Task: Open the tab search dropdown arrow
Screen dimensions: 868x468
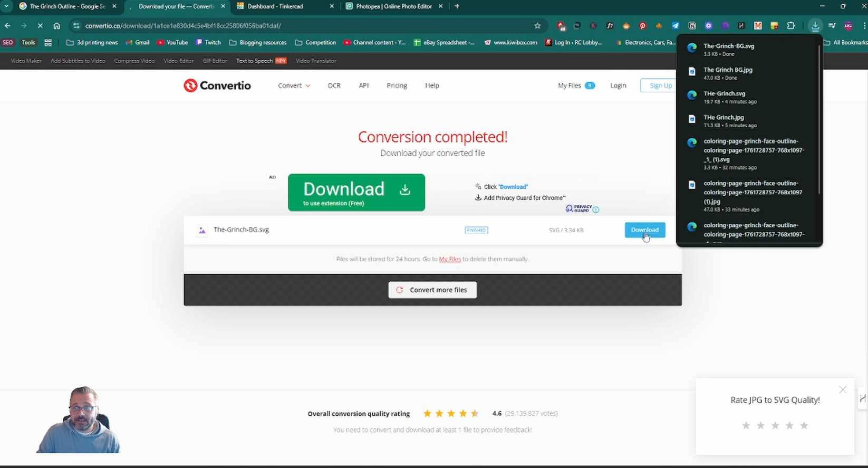Action: coord(6,6)
